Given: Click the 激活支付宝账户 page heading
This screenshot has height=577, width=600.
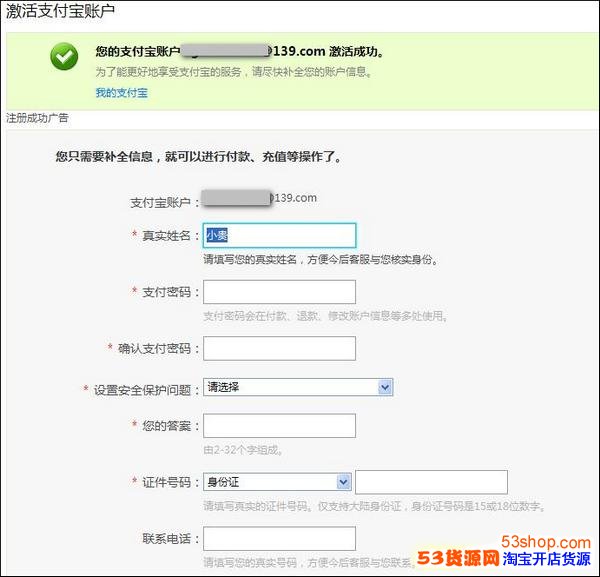Looking at the screenshot, I should pos(60,11).
